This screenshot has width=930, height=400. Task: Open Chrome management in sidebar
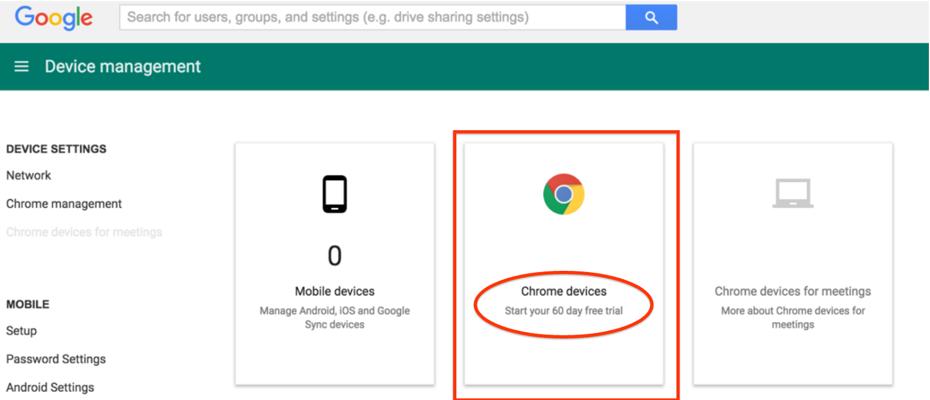point(64,204)
